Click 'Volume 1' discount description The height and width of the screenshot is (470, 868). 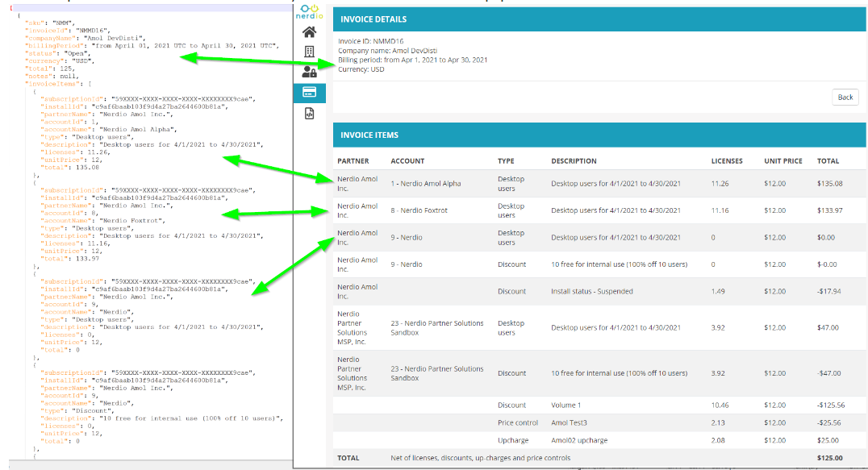tap(565, 406)
